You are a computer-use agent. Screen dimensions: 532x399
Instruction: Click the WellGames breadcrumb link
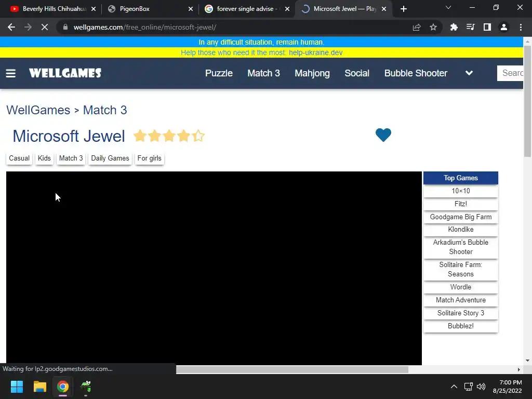point(38,110)
